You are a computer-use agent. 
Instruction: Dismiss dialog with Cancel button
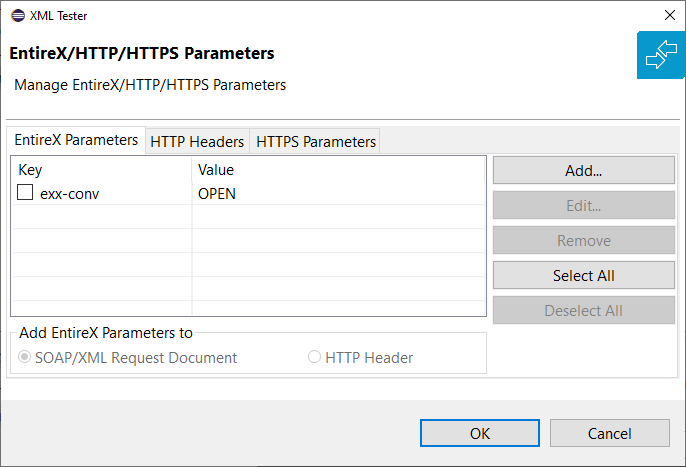[609, 433]
